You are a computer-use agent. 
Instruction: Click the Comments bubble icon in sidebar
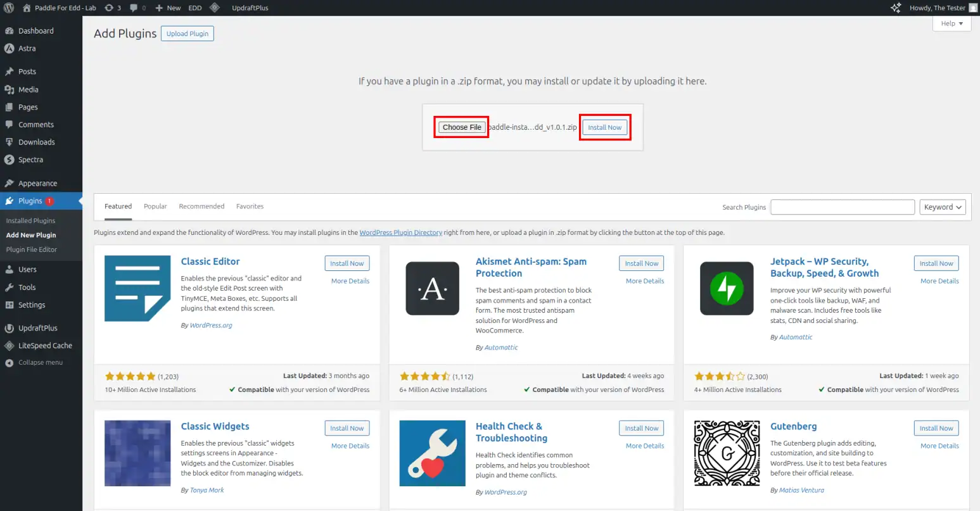pyautogui.click(x=10, y=125)
